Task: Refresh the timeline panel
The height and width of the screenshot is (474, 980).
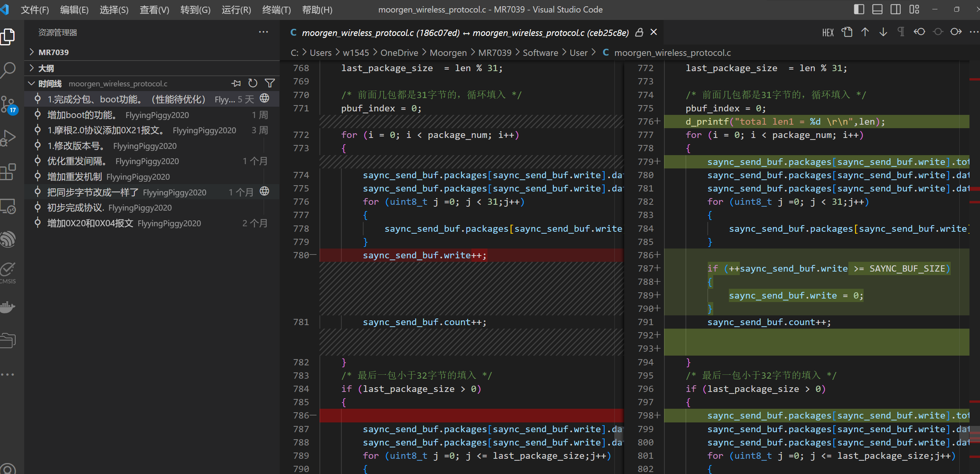Action: pos(253,83)
